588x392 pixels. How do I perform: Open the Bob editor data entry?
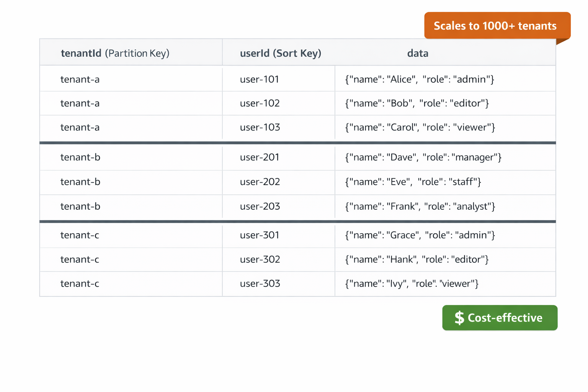click(417, 103)
